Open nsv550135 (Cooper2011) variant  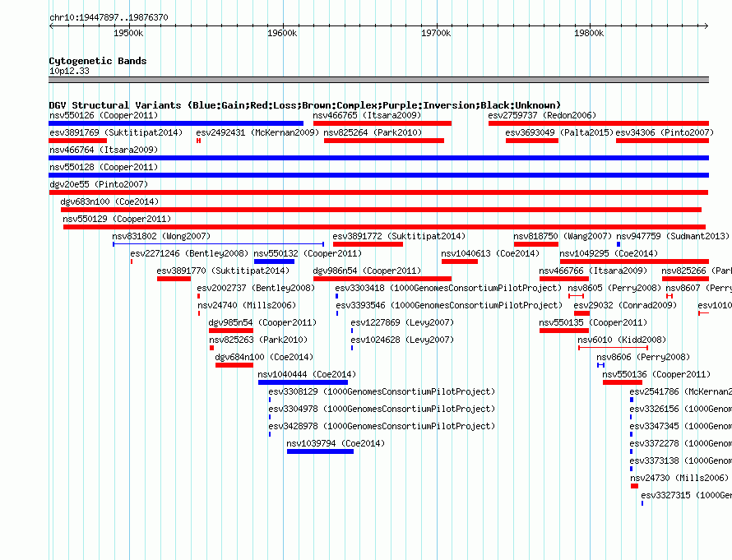(x=593, y=322)
